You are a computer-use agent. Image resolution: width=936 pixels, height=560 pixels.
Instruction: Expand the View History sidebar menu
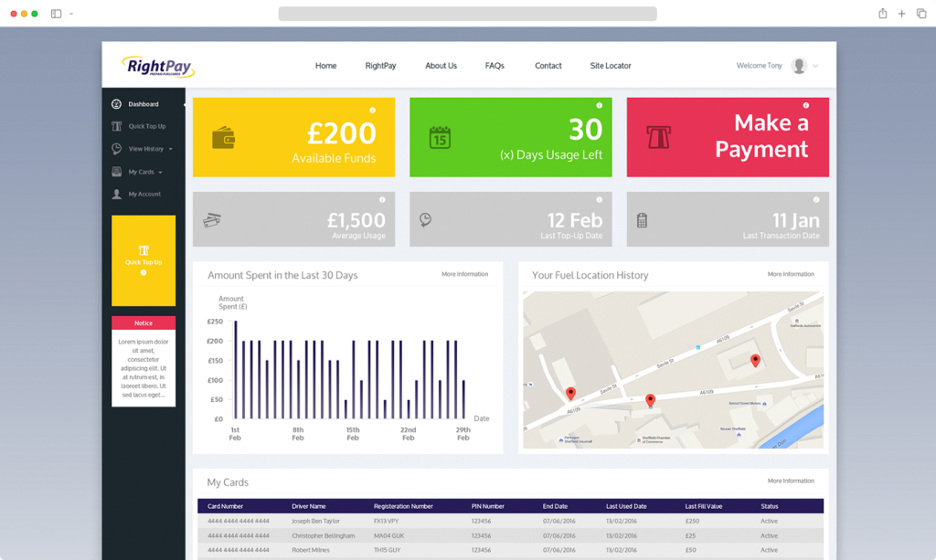click(x=150, y=149)
